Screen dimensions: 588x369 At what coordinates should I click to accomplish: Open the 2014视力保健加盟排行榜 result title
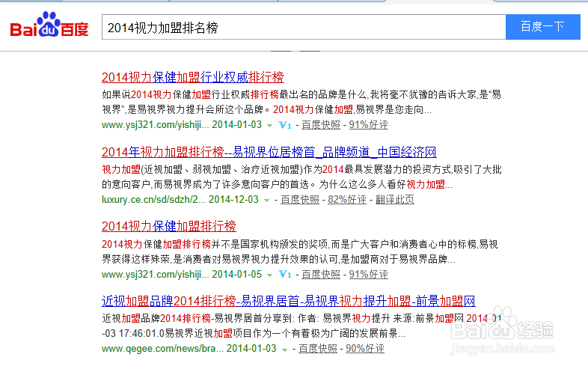pyautogui.click(x=169, y=226)
